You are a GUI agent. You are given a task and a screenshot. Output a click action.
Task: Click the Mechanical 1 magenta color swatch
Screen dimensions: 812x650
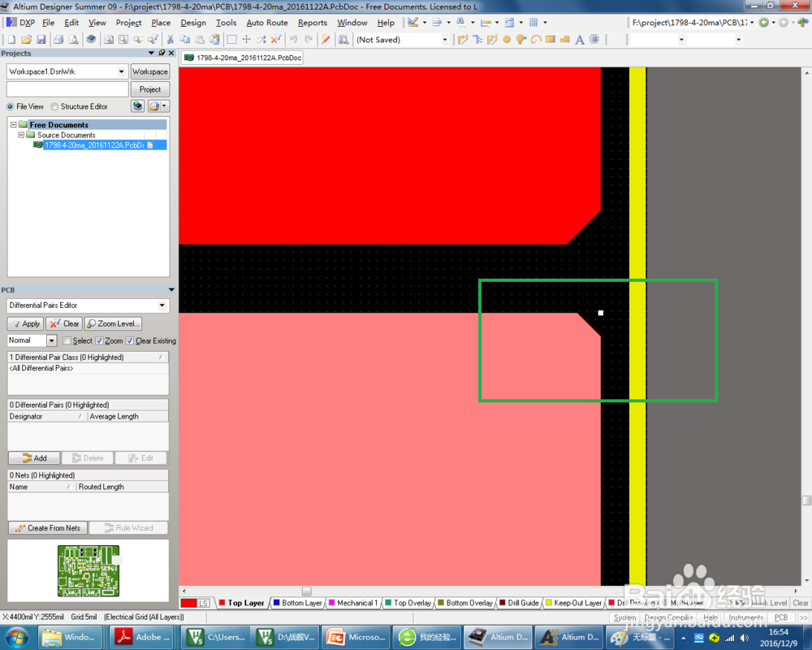point(332,602)
